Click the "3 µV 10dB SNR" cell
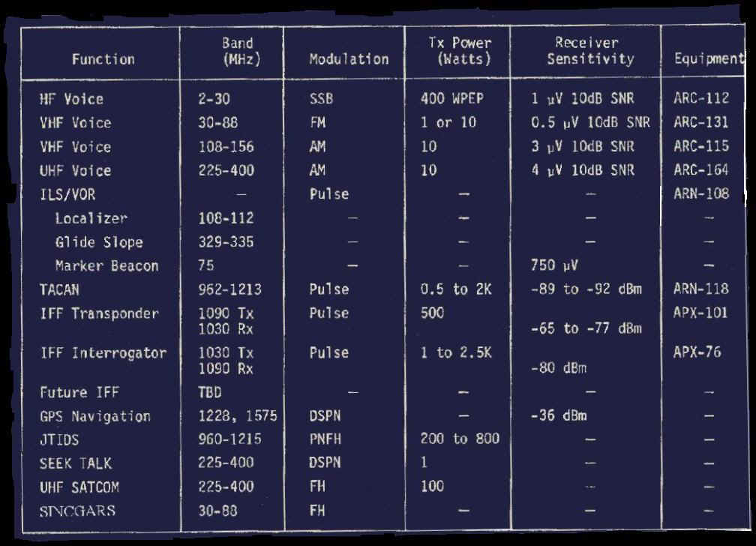Screen dimensions: 756x546 pos(583,146)
